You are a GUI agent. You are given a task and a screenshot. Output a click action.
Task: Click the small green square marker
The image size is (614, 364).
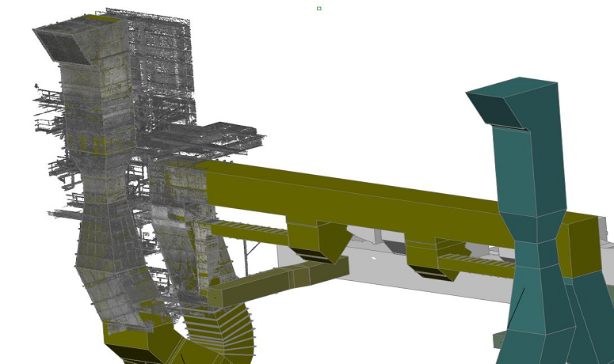pyautogui.click(x=318, y=8)
